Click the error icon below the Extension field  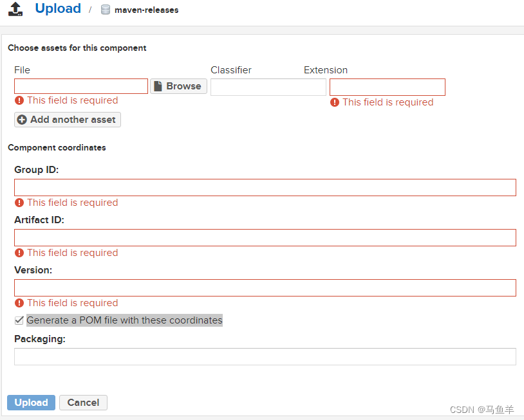(x=335, y=102)
